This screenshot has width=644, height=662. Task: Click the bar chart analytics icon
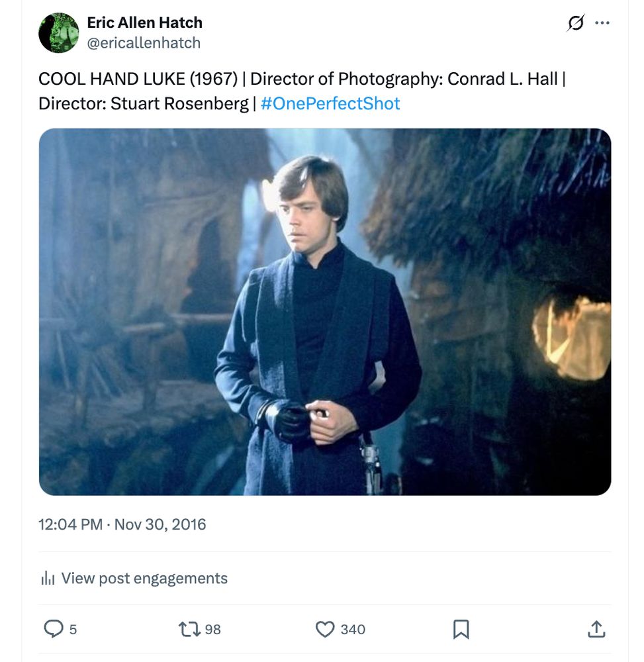click(x=48, y=578)
